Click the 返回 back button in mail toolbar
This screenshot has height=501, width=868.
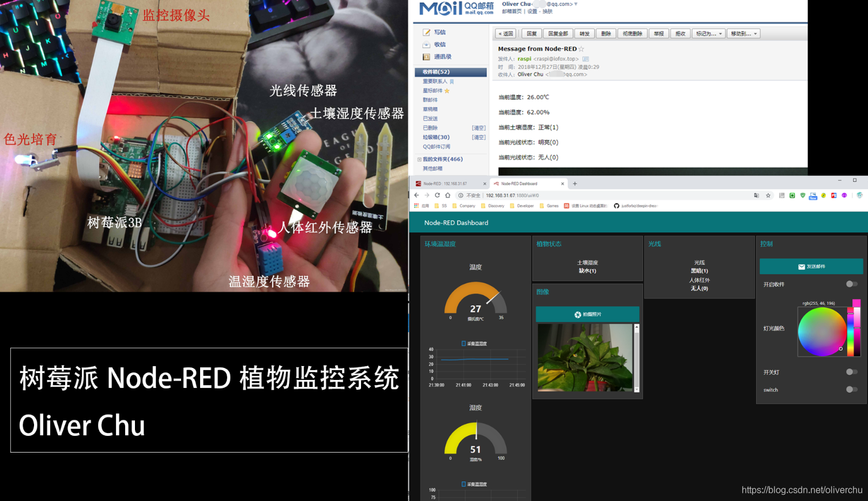(506, 33)
